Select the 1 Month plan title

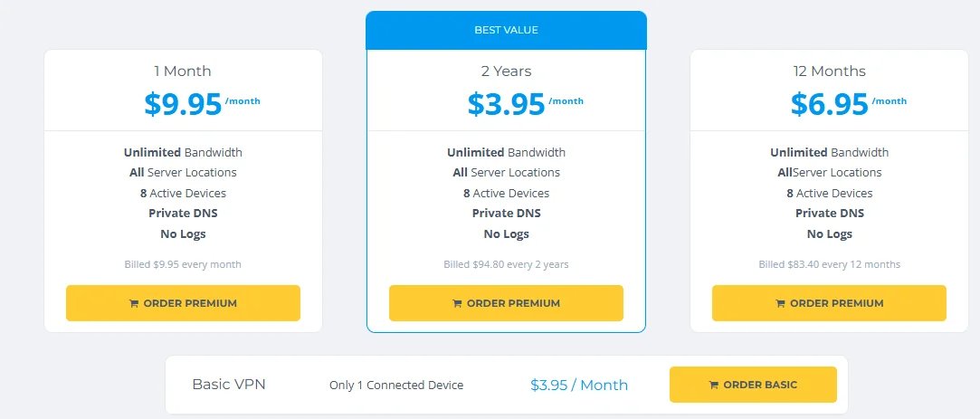pos(183,71)
